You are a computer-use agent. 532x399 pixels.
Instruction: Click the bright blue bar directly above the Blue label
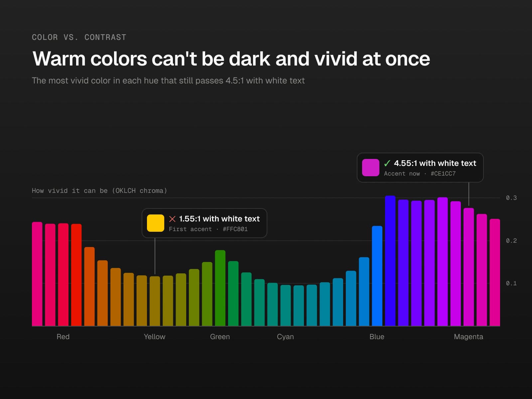coord(377,276)
